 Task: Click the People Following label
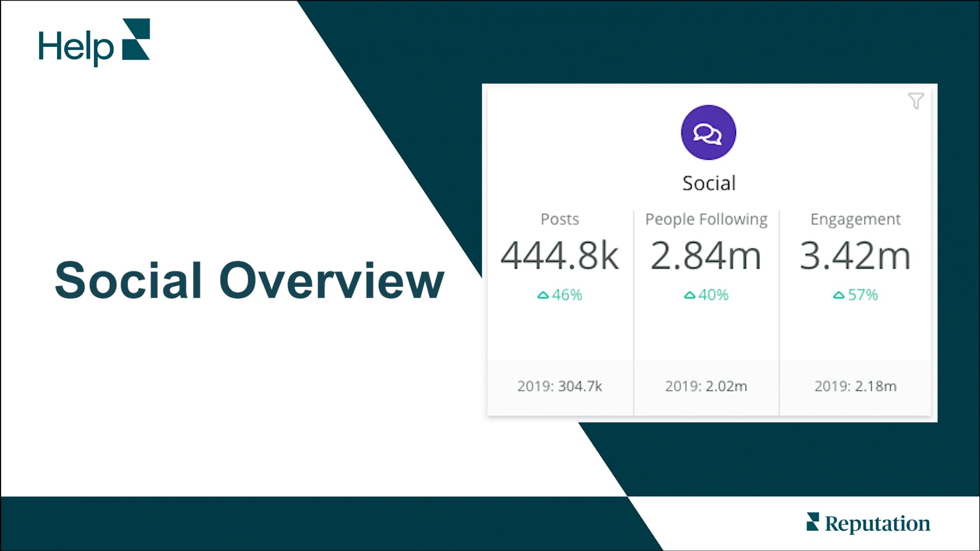point(706,219)
